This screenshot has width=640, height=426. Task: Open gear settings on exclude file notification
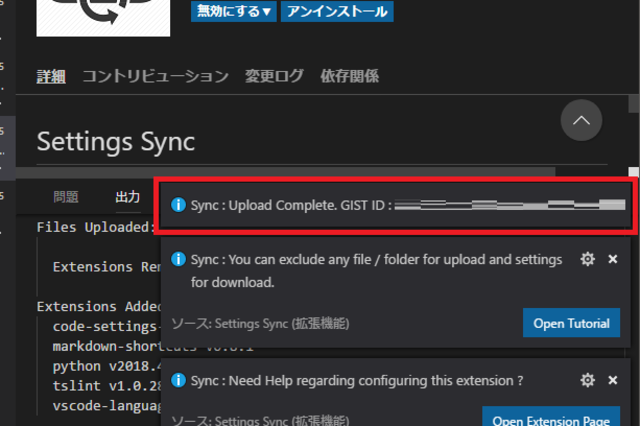(x=587, y=259)
